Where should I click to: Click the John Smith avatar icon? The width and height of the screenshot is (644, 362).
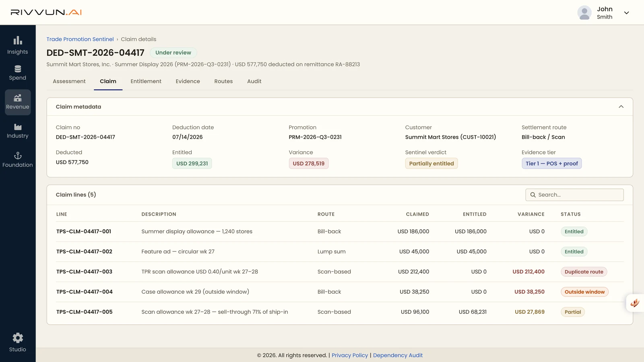[584, 13]
